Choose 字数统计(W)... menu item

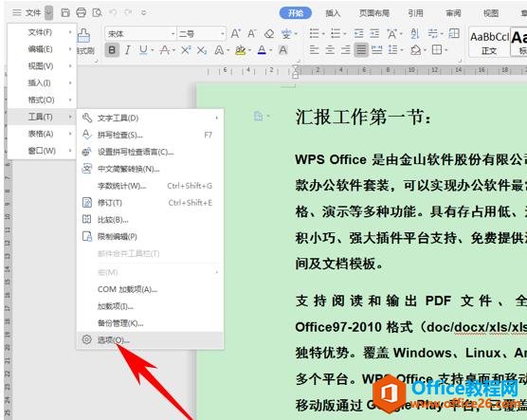click(151, 186)
